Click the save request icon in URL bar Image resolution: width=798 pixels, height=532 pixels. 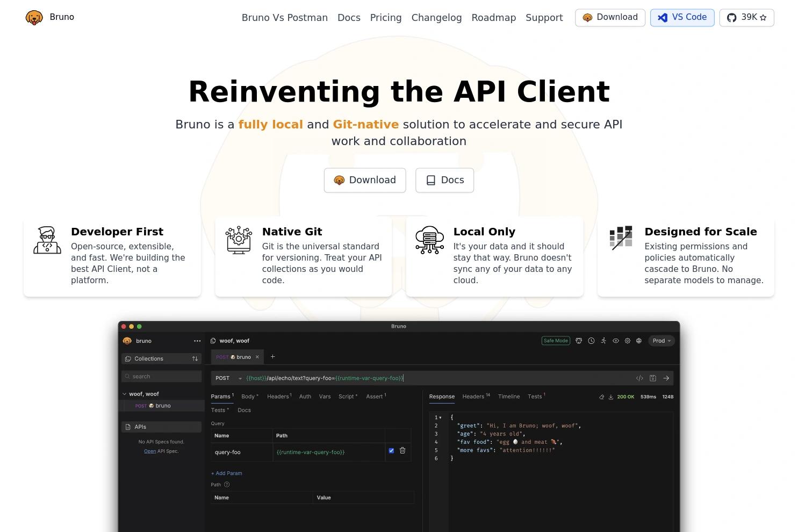coord(653,378)
